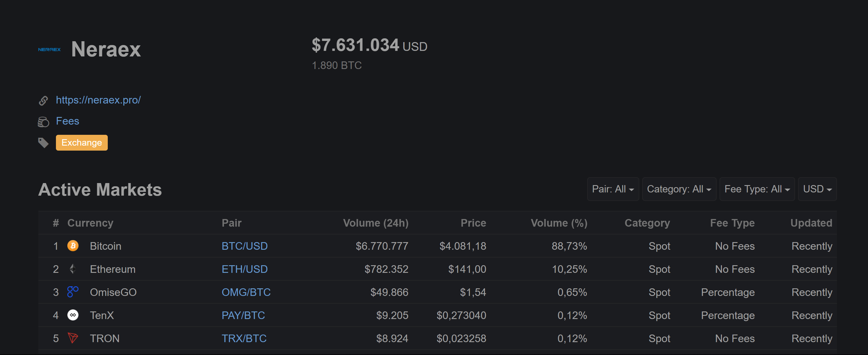Open the BTC/USD pair link
The height and width of the screenshot is (355, 868).
pos(245,246)
